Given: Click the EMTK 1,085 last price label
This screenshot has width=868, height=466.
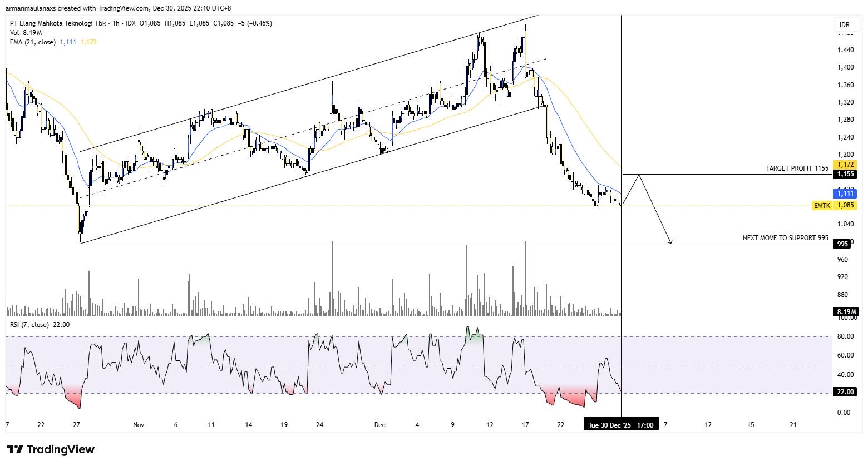Looking at the screenshot, I should pyautogui.click(x=834, y=205).
